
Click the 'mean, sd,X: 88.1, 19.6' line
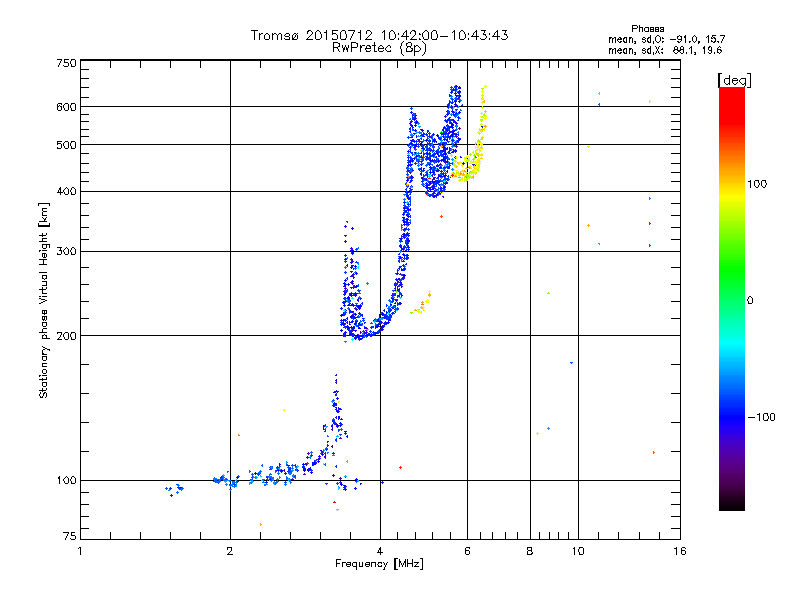pyautogui.click(x=665, y=50)
